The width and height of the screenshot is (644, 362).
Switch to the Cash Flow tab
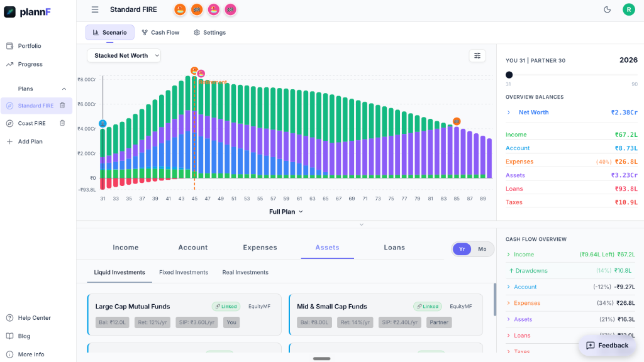(x=160, y=33)
